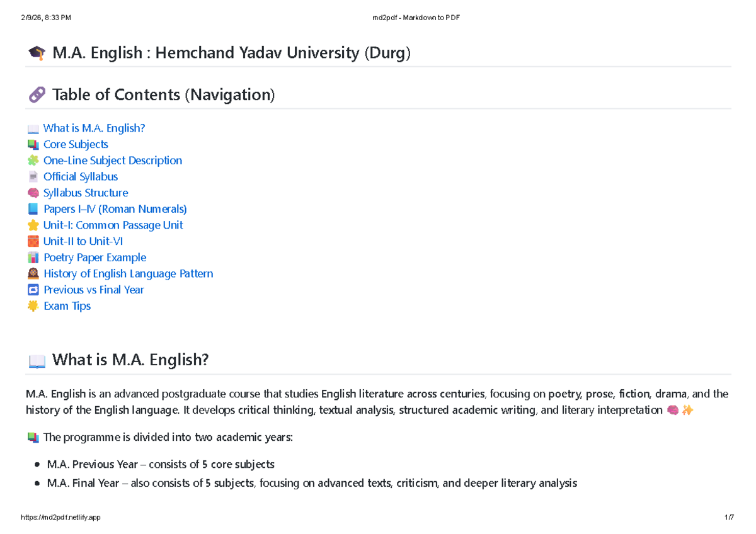
Task: Click the repeat icon beside Previous vs Final Year
Action: coord(33,290)
